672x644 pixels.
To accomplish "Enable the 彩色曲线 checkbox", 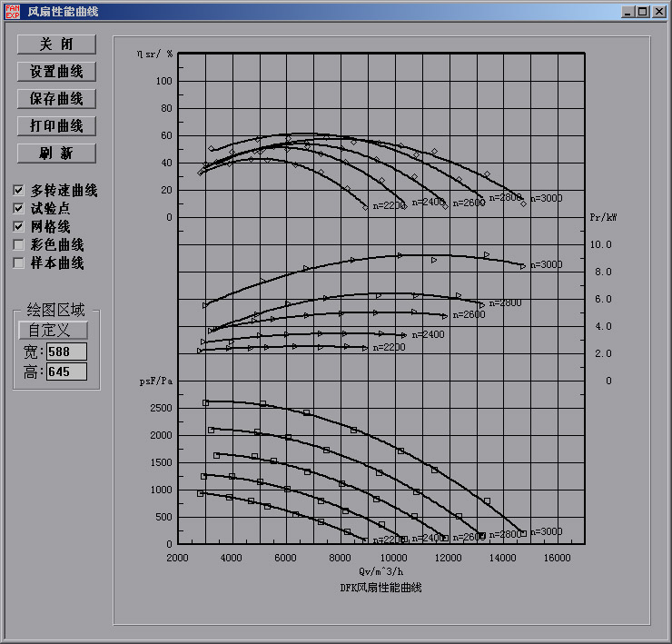I will [x=19, y=245].
